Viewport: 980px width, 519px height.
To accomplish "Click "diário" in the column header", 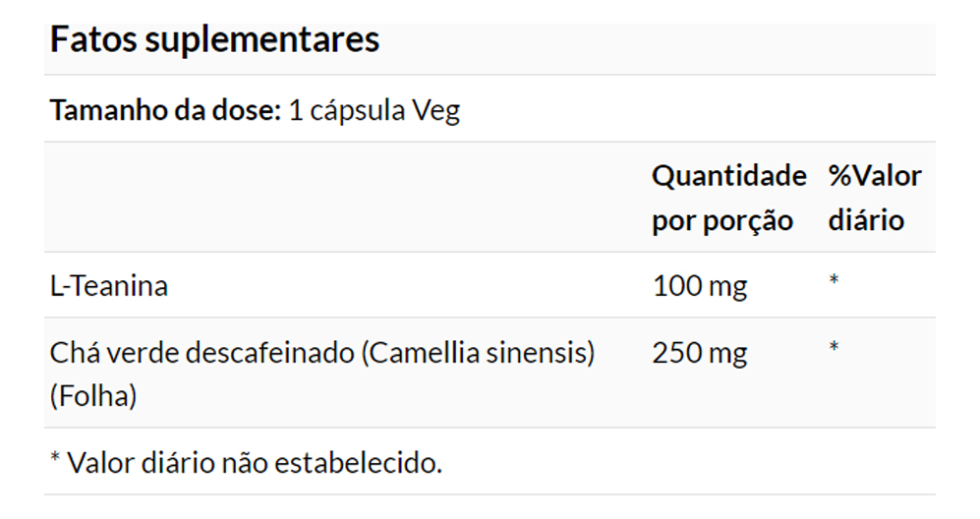I will [865, 220].
